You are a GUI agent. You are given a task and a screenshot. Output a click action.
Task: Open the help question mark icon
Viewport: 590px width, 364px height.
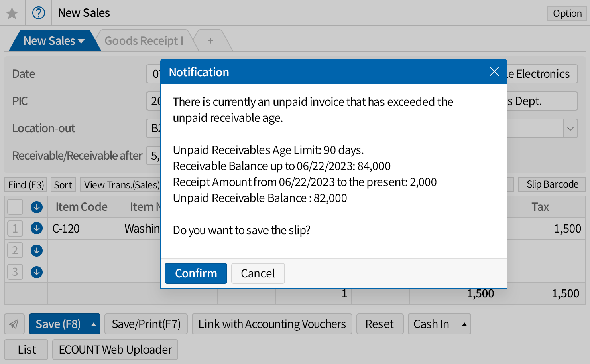(39, 13)
